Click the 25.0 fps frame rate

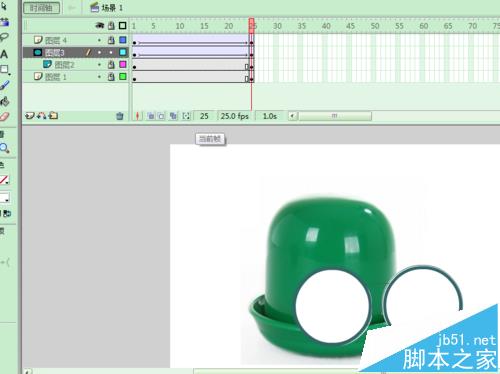(234, 116)
